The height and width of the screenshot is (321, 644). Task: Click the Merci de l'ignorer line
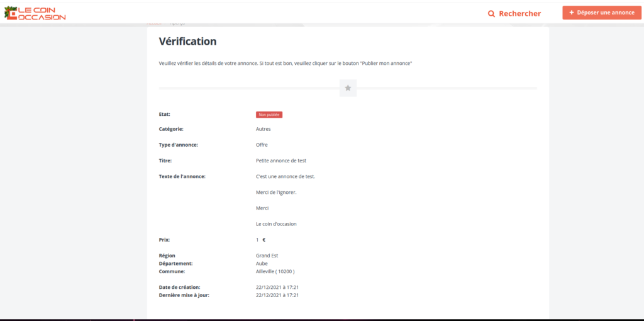point(276,192)
